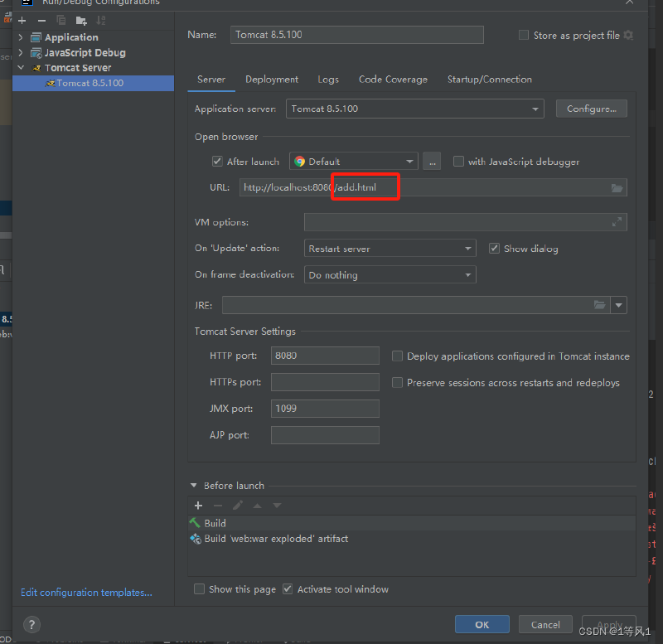The height and width of the screenshot is (644, 663).
Task: Add a new configuration with plus icon
Action: (22, 20)
